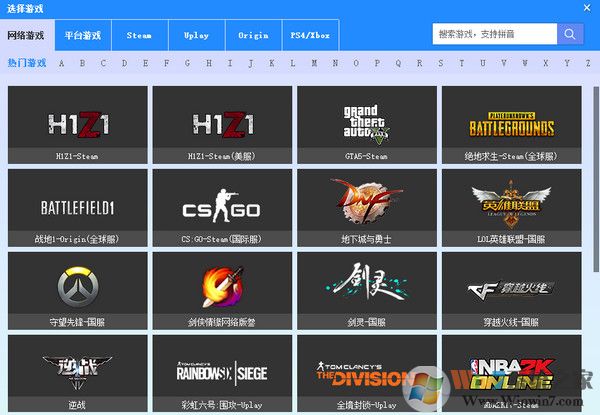Filter games by letter V

(504, 63)
